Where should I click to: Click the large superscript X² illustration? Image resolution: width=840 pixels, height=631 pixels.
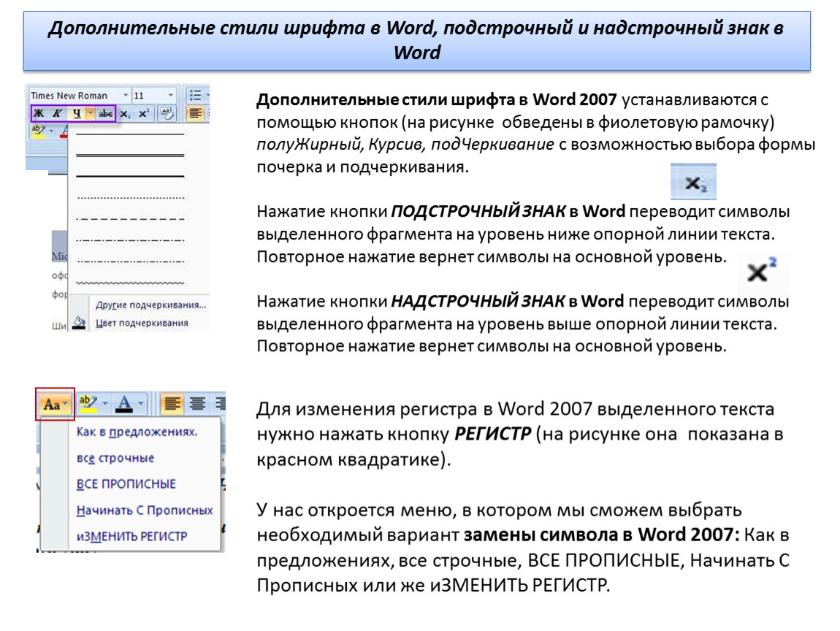click(761, 270)
